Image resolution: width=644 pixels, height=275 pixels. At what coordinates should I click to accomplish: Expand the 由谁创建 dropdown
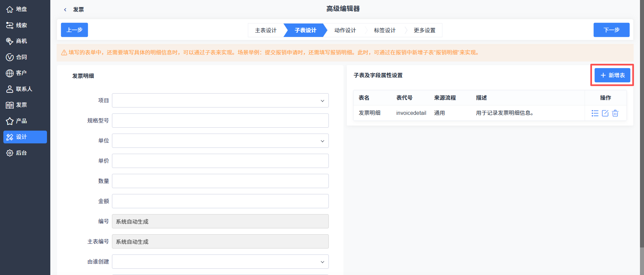220,262
